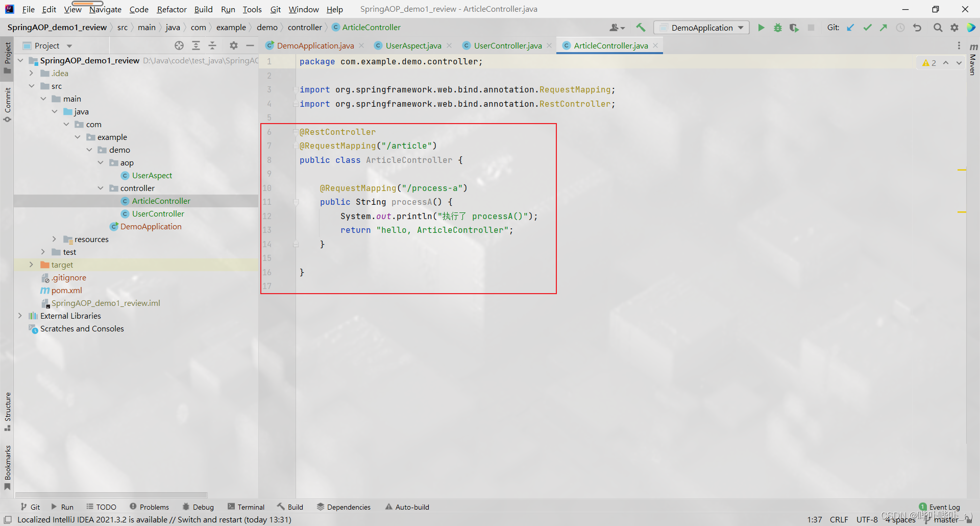Screen dimensions: 980x526
Task: Close the UserController.java tab
Action: point(549,45)
